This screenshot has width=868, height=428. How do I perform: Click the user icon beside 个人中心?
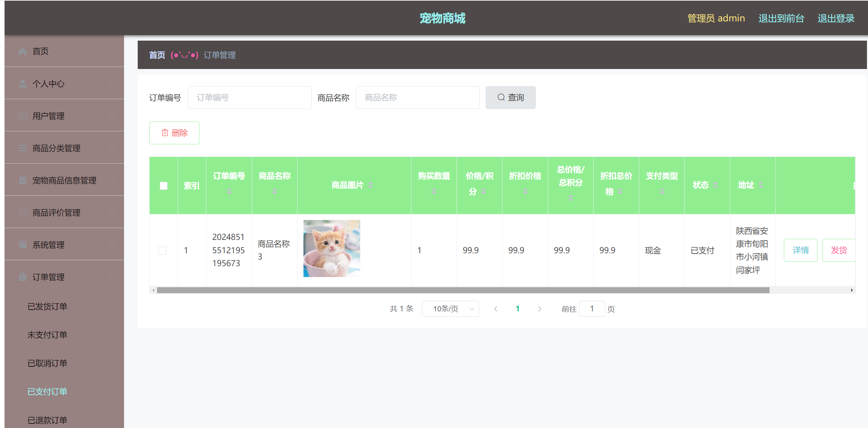[22, 83]
